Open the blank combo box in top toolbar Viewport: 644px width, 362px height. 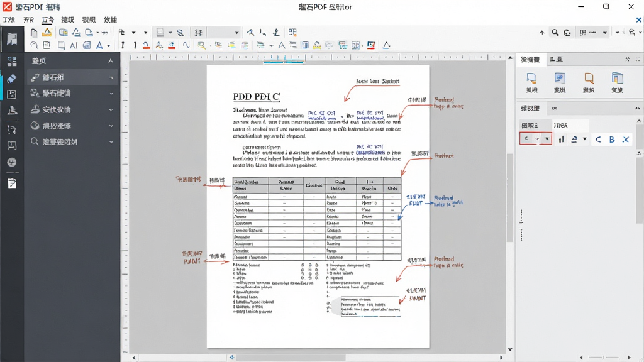(x=223, y=33)
